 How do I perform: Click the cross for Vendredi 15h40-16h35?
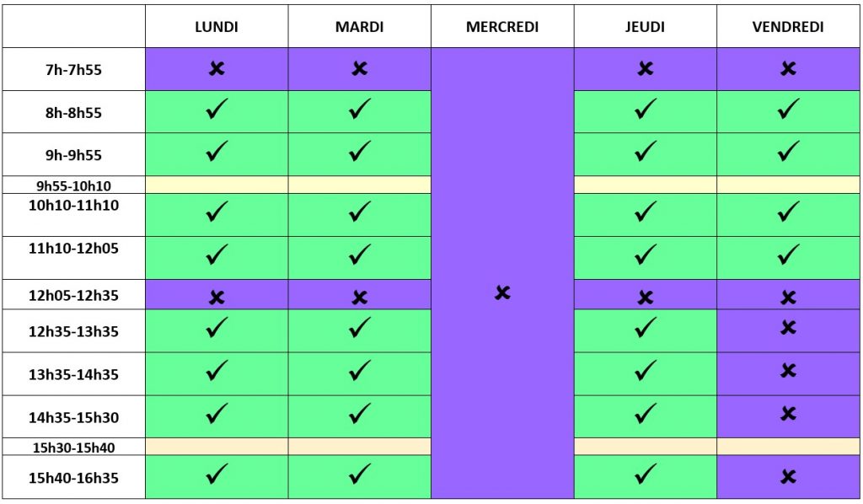pos(788,477)
